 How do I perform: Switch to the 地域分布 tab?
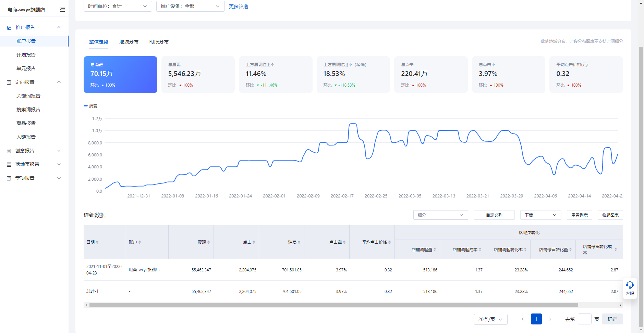click(129, 42)
